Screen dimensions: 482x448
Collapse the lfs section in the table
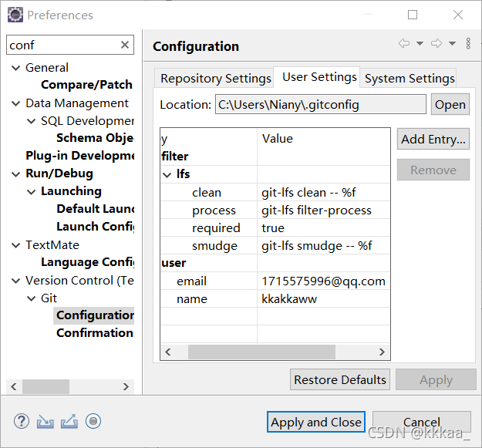click(x=167, y=175)
